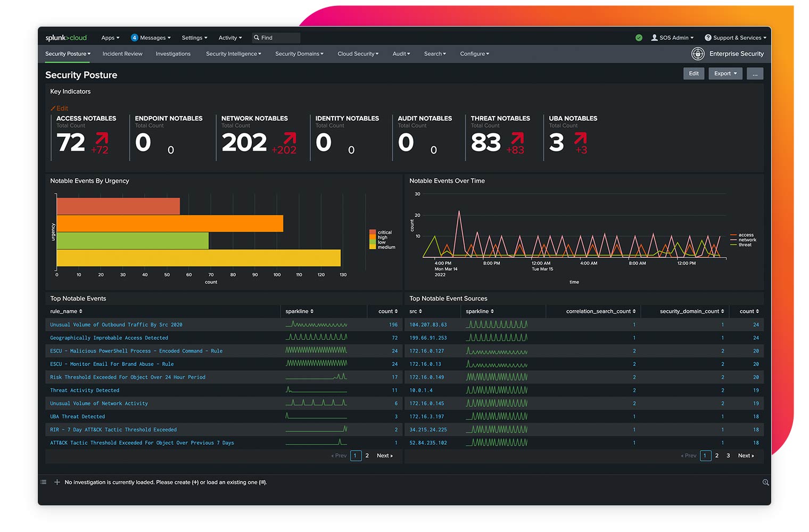Click the Enterprise Security shield icon
Viewport: 809px width, 532px height.
coord(698,54)
